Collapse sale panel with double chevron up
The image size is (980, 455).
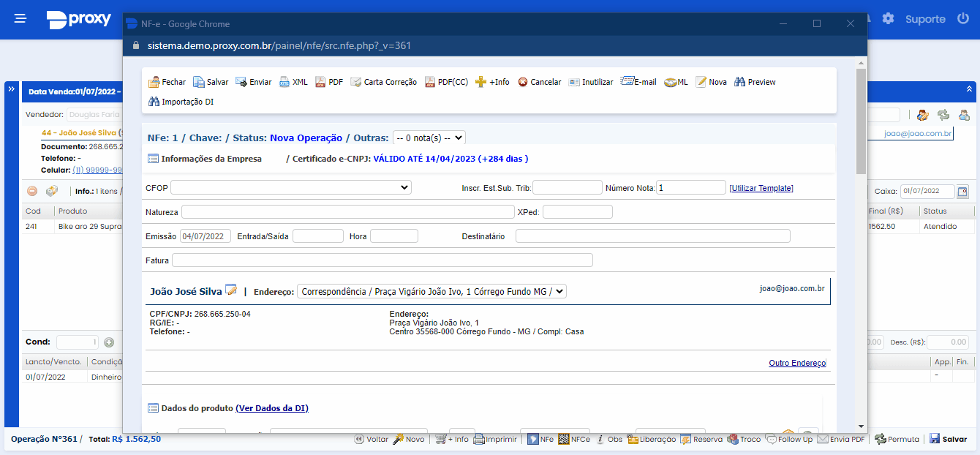(969, 89)
